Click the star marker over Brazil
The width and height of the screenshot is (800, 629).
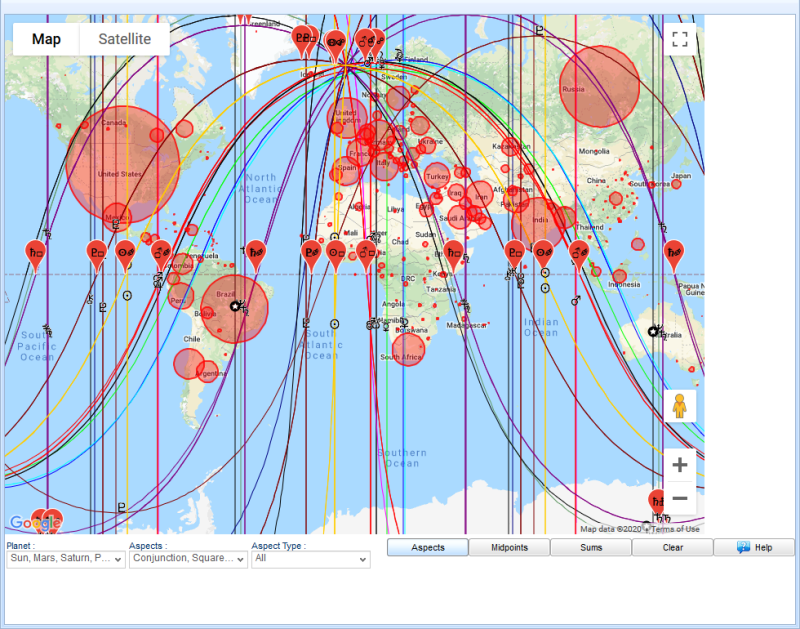click(x=236, y=306)
